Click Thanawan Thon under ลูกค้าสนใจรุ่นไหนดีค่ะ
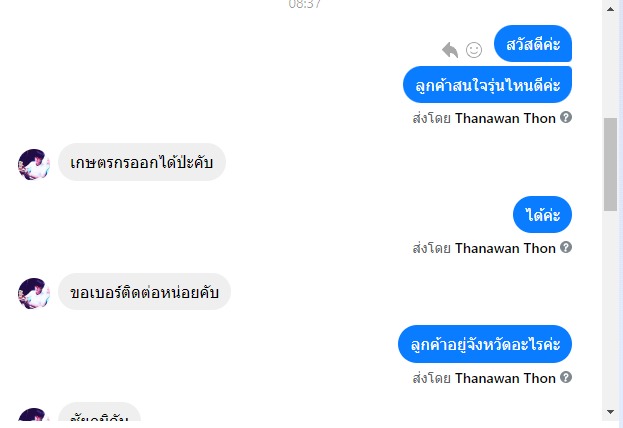This screenshot has height=428, width=623. [x=505, y=118]
